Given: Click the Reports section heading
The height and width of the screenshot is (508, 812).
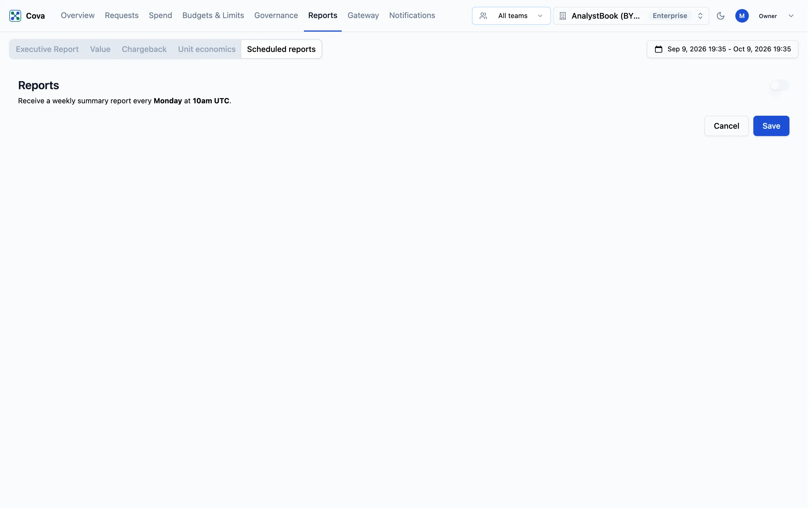Looking at the screenshot, I should pos(39,85).
